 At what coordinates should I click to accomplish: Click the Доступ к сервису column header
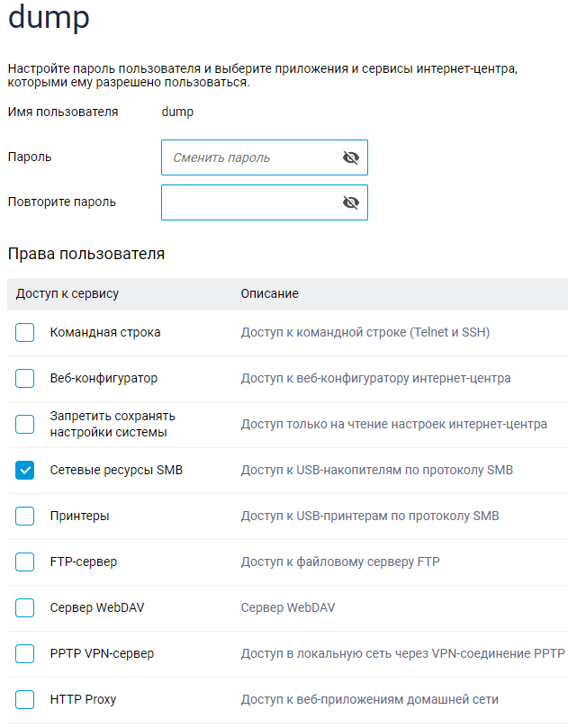[x=69, y=293]
